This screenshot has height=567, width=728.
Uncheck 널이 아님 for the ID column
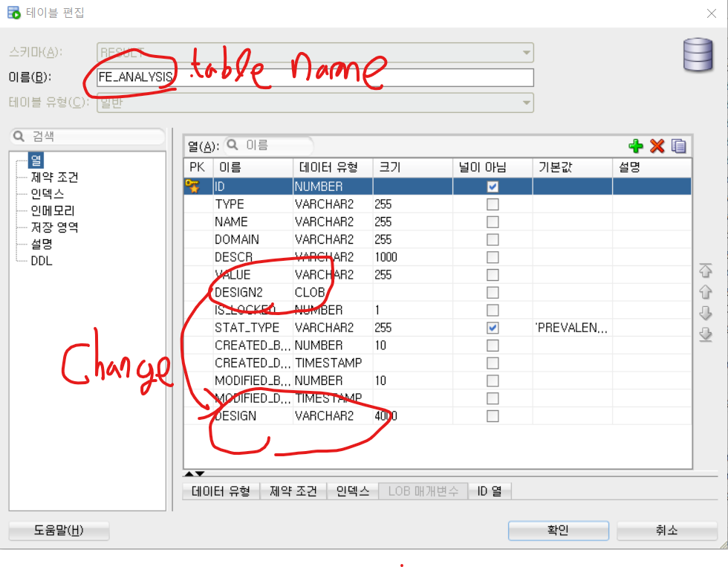click(493, 186)
